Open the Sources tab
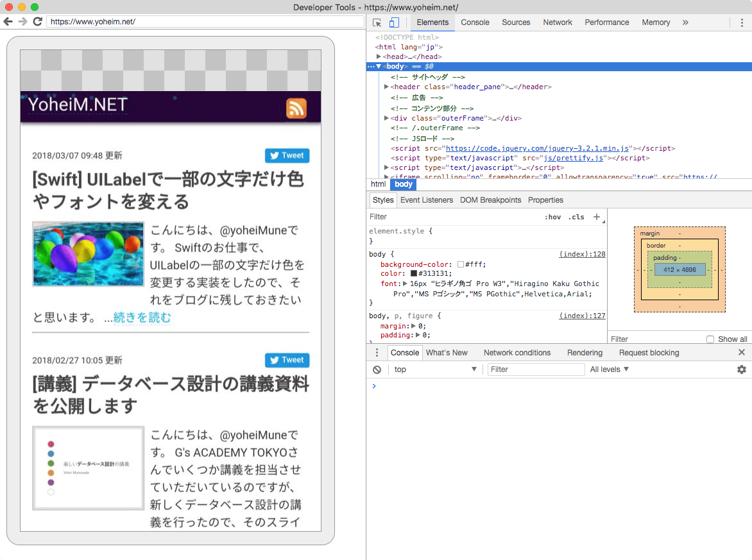The image size is (752, 560). (x=516, y=22)
